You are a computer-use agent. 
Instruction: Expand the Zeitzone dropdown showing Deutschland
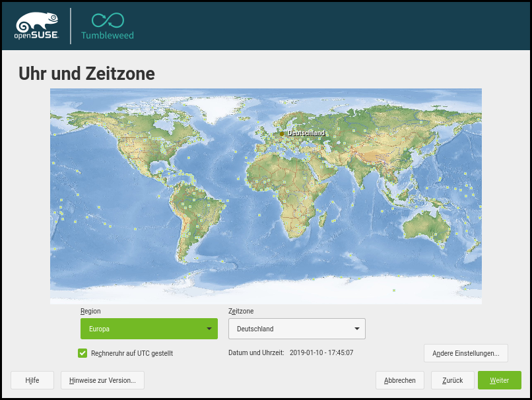click(296, 329)
